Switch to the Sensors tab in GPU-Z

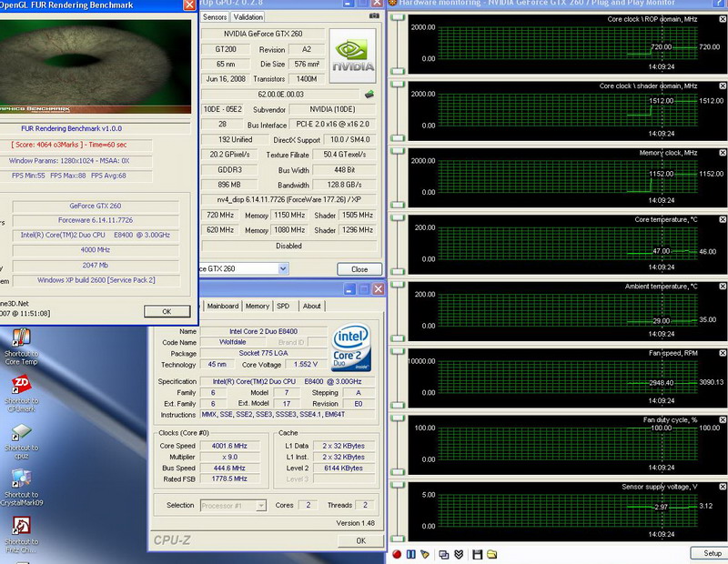click(x=215, y=16)
